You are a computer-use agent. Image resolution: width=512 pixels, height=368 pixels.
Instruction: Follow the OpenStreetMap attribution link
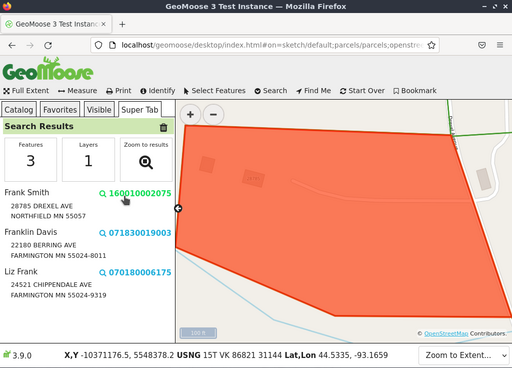446,333
